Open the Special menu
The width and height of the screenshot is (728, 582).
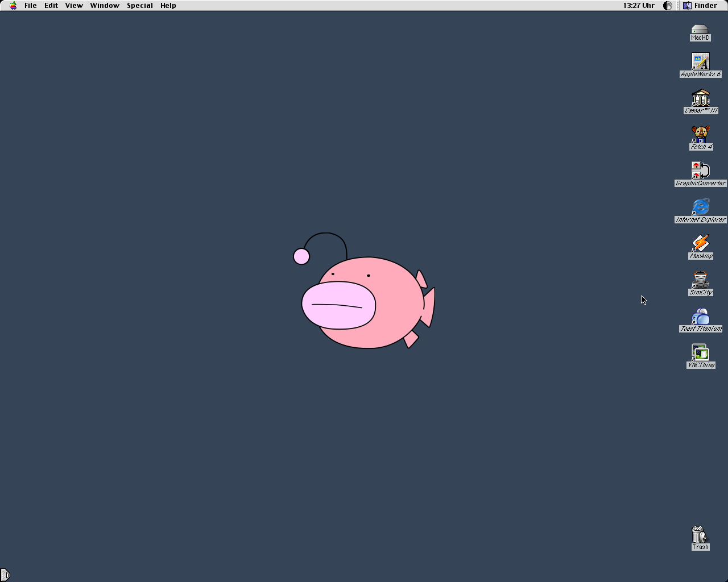pos(139,6)
